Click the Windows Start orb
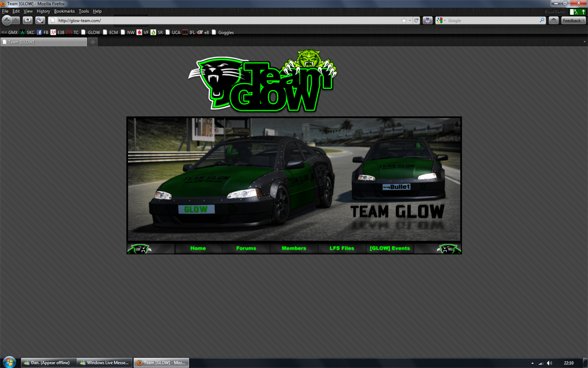This screenshot has height=368, width=588. (9, 362)
